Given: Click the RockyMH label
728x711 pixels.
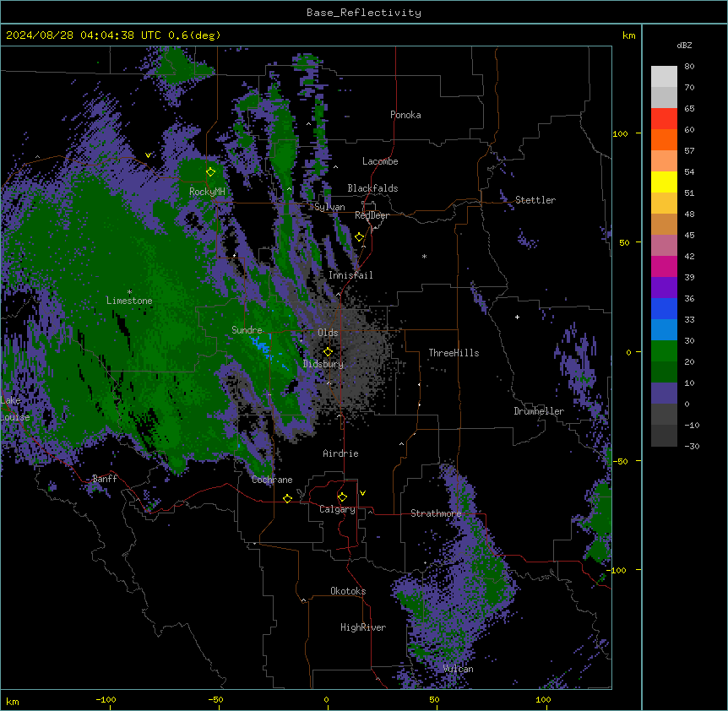Looking at the screenshot, I should (207, 192).
